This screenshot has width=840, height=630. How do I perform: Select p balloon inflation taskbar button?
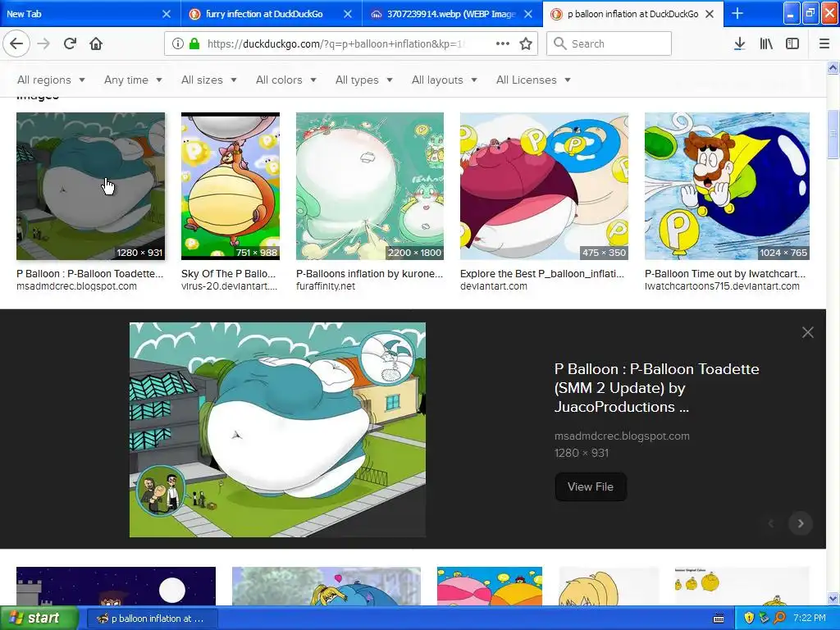click(152, 619)
